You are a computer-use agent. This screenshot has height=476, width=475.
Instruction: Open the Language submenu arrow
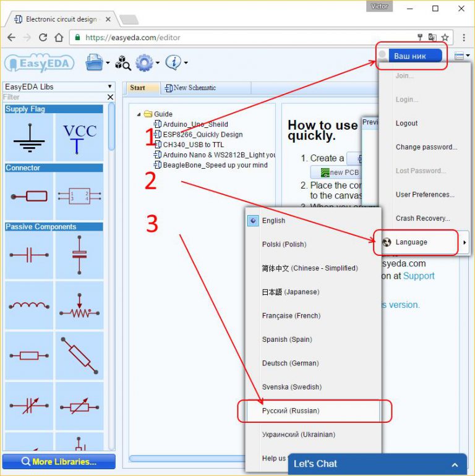(x=464, y=242)
